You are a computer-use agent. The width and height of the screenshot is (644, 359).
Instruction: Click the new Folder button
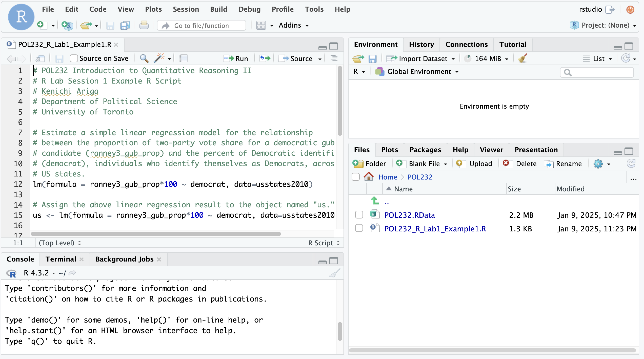click(369, 164)
